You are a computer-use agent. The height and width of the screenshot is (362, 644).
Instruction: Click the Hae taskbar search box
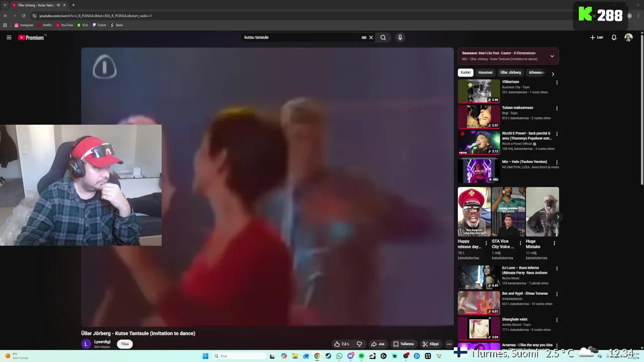239,356
